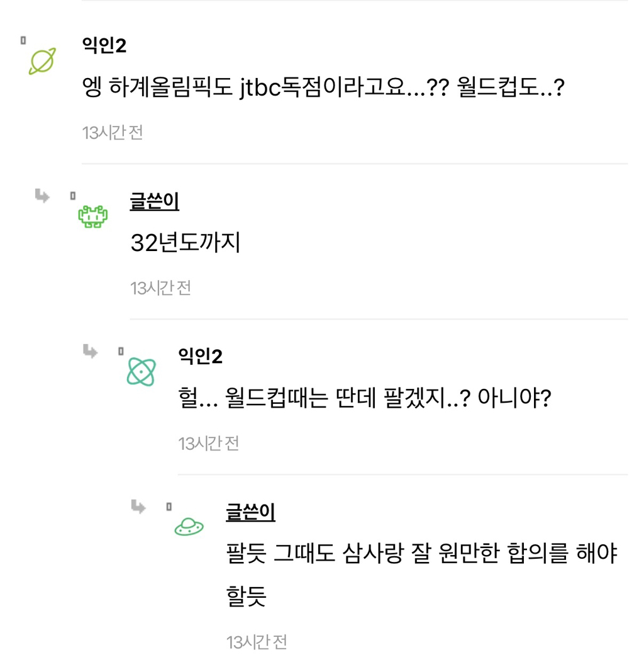
Task: Open the 글쓴이 author link above '팔듯 그때도'
Action: click(250, 513)
